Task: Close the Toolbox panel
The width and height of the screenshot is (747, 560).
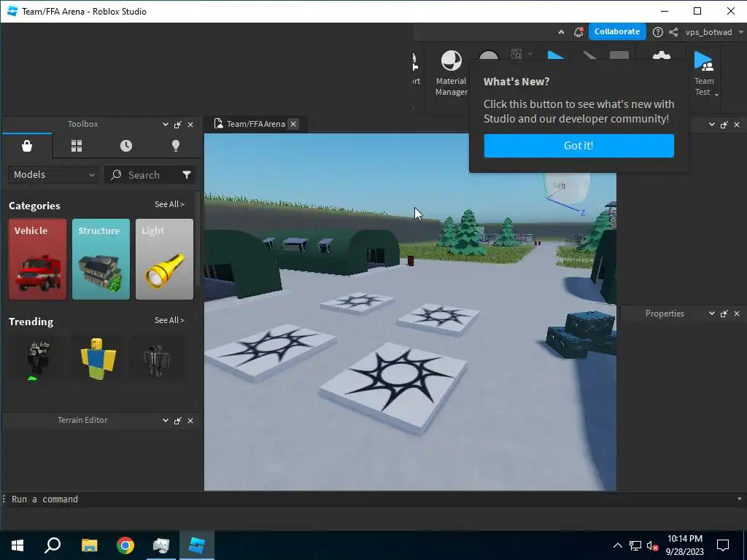Action: click(x=190, y=125)
